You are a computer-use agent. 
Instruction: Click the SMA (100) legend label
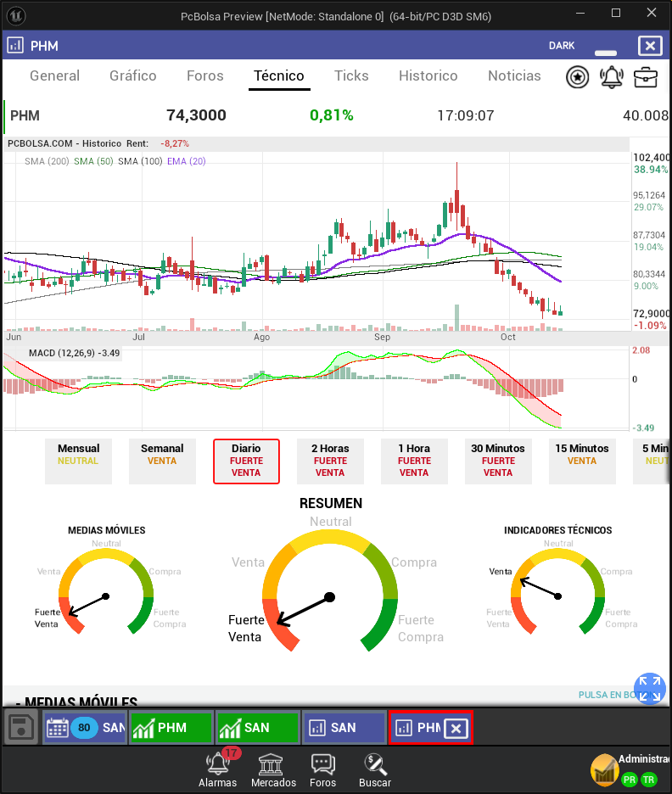click(140, 161)
